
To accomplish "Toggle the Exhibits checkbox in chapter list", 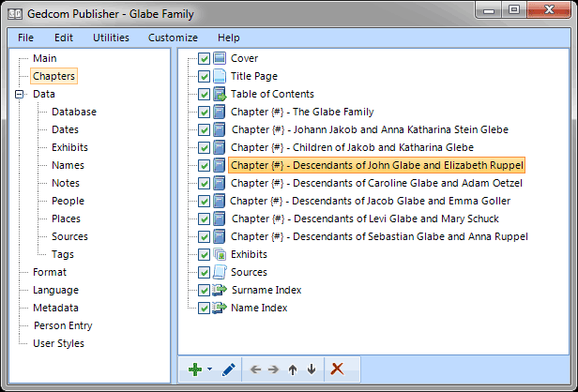I will 204,254.
